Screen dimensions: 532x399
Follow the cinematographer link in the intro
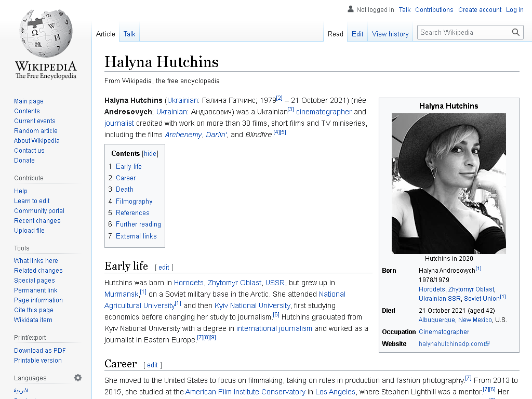coord(324,112)
